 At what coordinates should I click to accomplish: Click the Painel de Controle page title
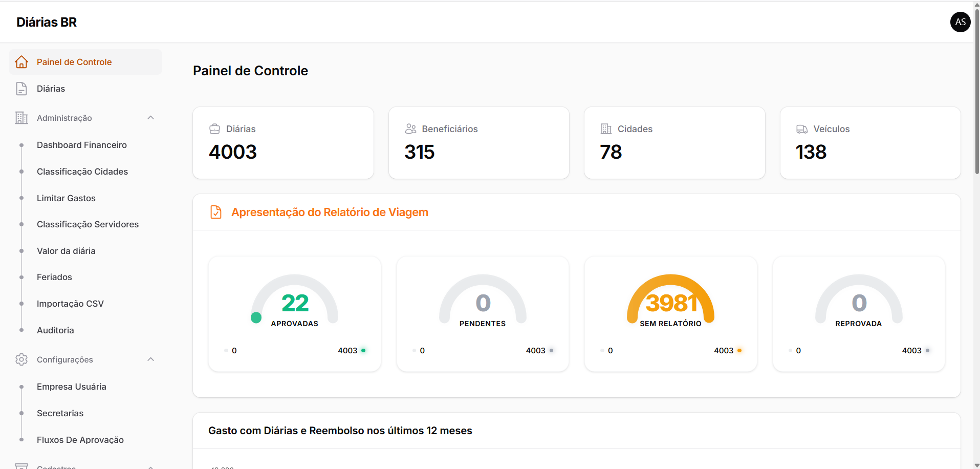click(250, 71)
